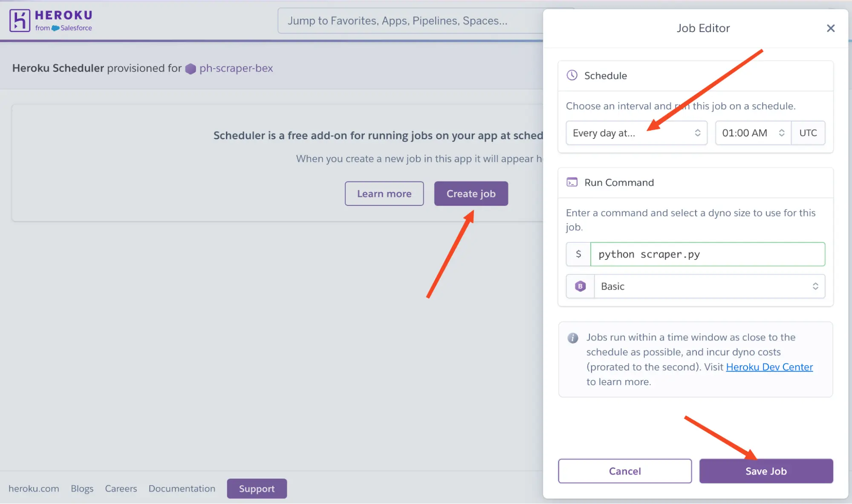Open the 'Every day at...' interval dropdown
Screen dimensions: 852x504
tap(636, 132)
